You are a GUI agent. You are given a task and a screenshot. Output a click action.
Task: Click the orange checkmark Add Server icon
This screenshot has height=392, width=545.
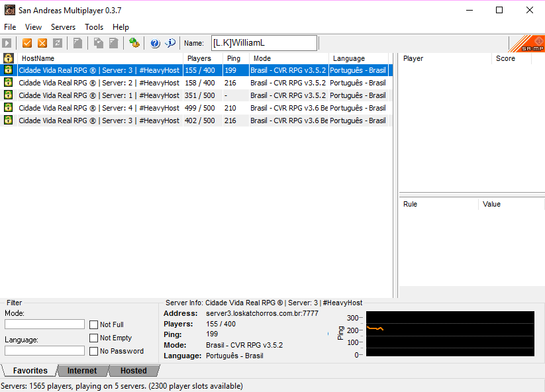(26, 43)
